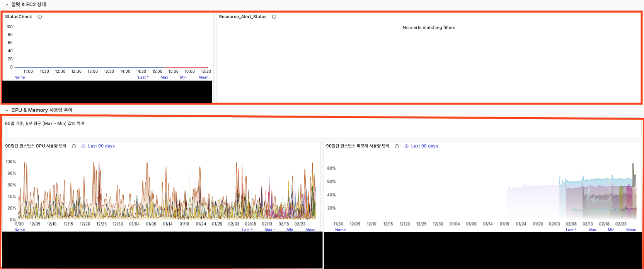
Task: Click Name header in CPU usage legend
Action: coord(19,230)
